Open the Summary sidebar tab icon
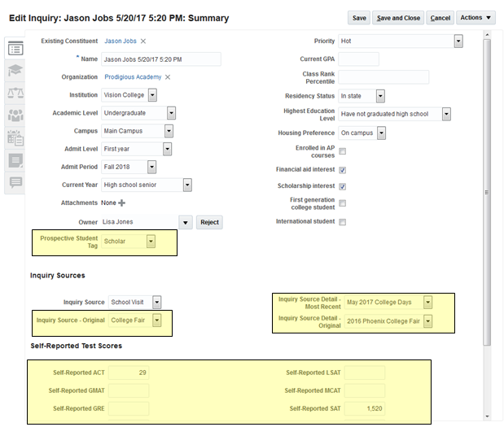Screen dimensions: 504x427 click(x=15, y=49)
